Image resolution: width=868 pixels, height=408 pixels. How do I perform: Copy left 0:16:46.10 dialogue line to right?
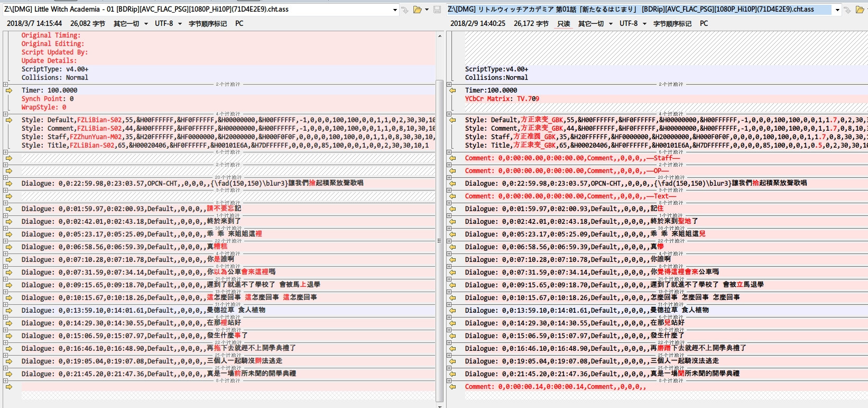9,349
